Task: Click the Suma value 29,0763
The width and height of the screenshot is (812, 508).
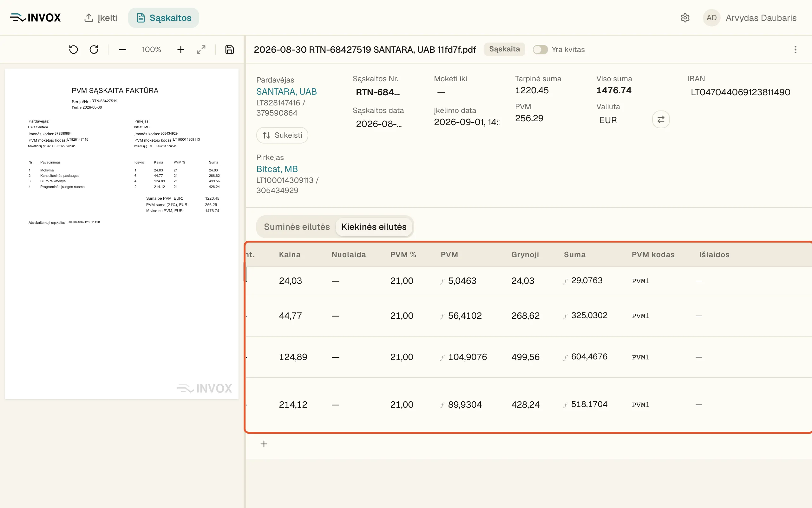Action: tap(587, 281)
